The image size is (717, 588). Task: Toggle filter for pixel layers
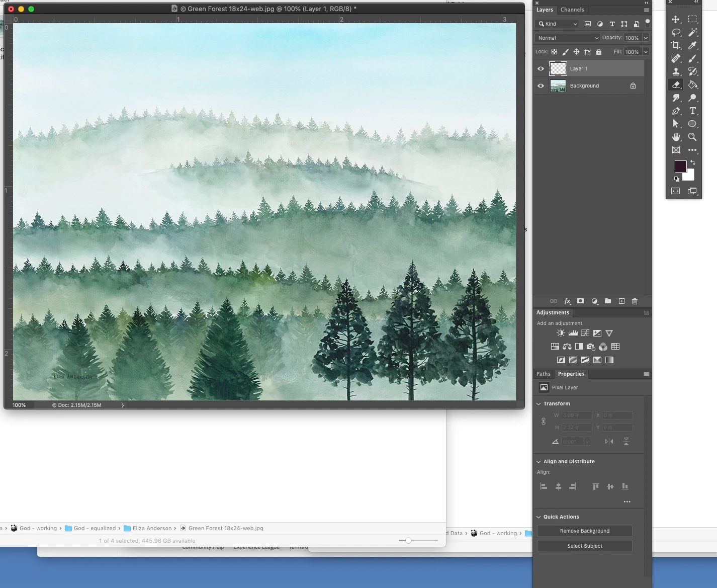[587, 24]
